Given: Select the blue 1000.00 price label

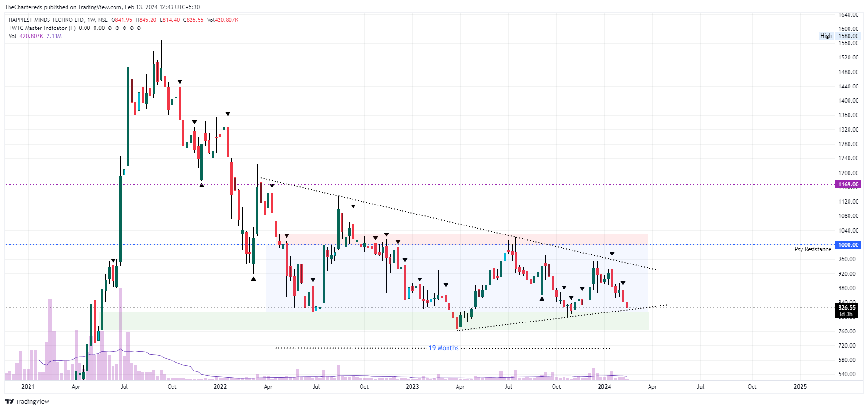Looking at the screenshot, I should coord(848,245).
